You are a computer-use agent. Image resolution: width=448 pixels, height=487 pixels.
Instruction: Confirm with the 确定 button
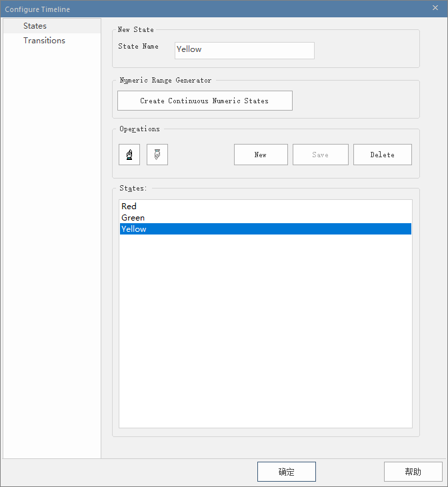pos(287,472)
